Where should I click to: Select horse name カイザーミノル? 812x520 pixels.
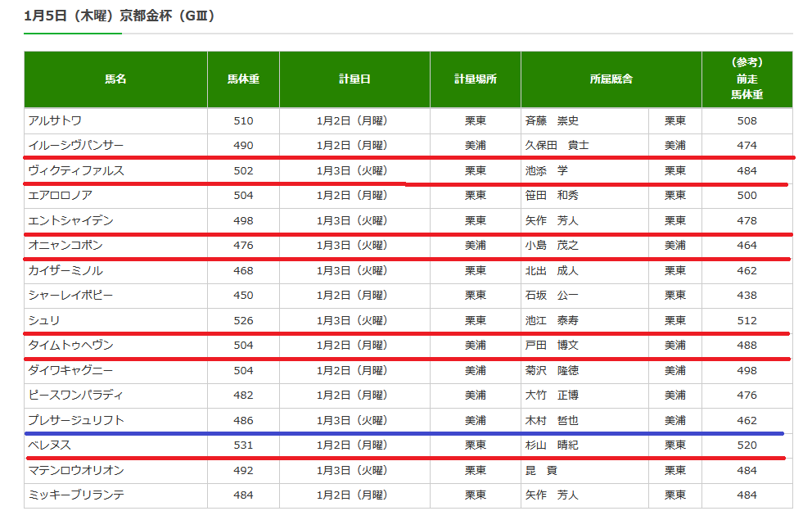click(65, 270)
